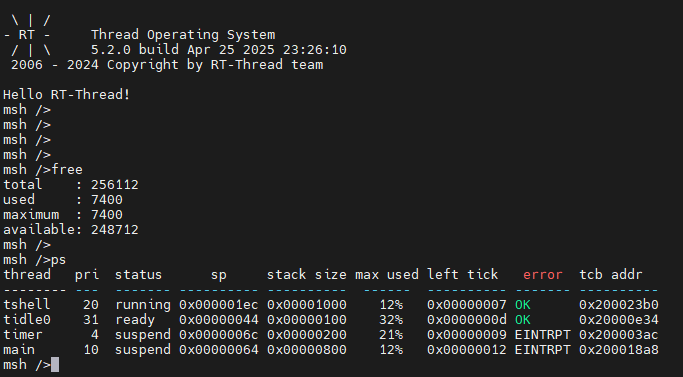Screen dimensions: 683x377
Task: Click the 'tidle0' thread name
Action: [x=27, y=320]
